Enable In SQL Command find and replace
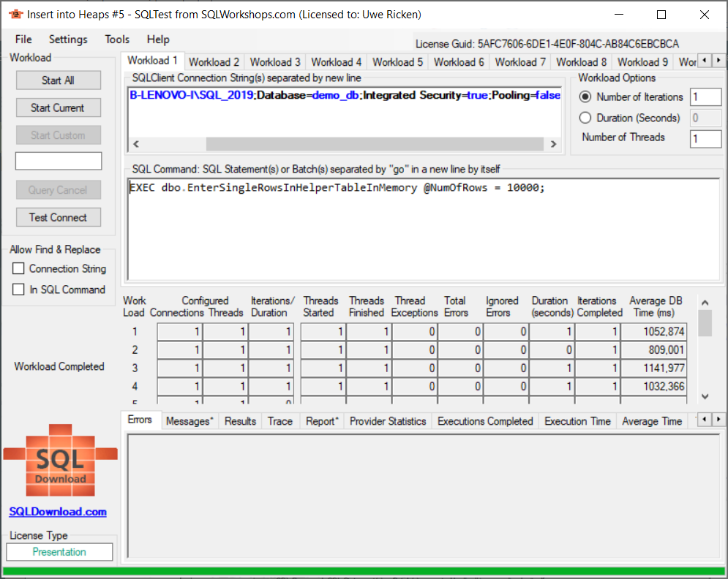Screen dimensions: 728x579 pyautogui.click(x=18, y=289)
